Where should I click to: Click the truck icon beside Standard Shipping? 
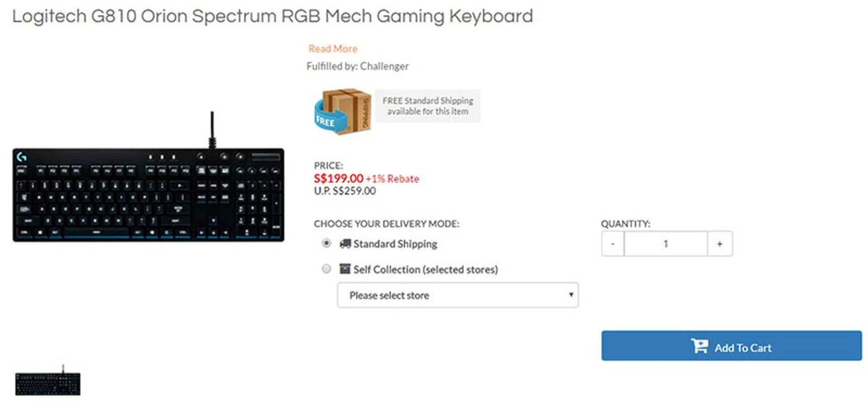(x=345, y=244)
